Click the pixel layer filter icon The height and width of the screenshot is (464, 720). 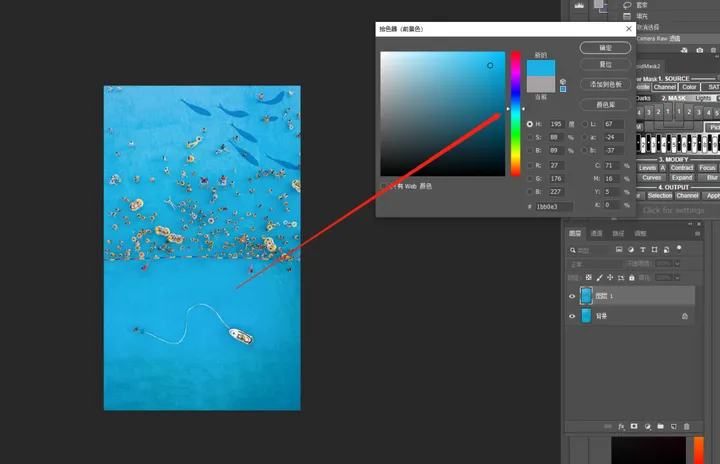tap(619, 249)
